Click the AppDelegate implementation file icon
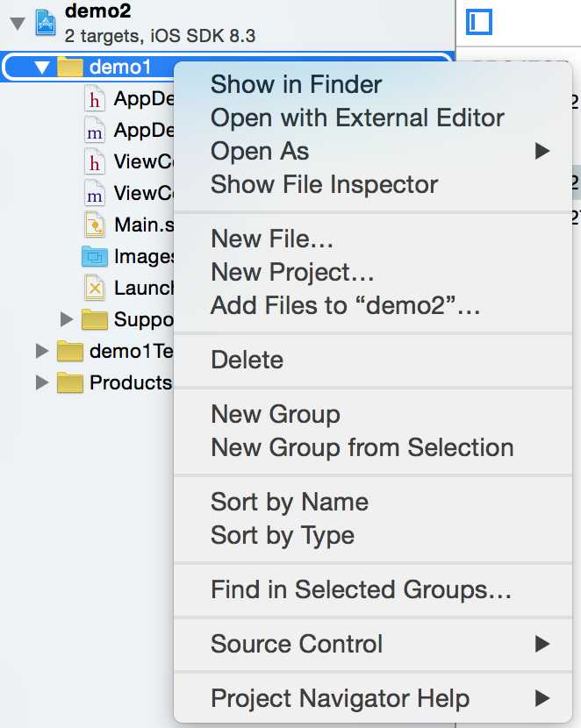Viewport: 581px width, 728px height. 94,130
